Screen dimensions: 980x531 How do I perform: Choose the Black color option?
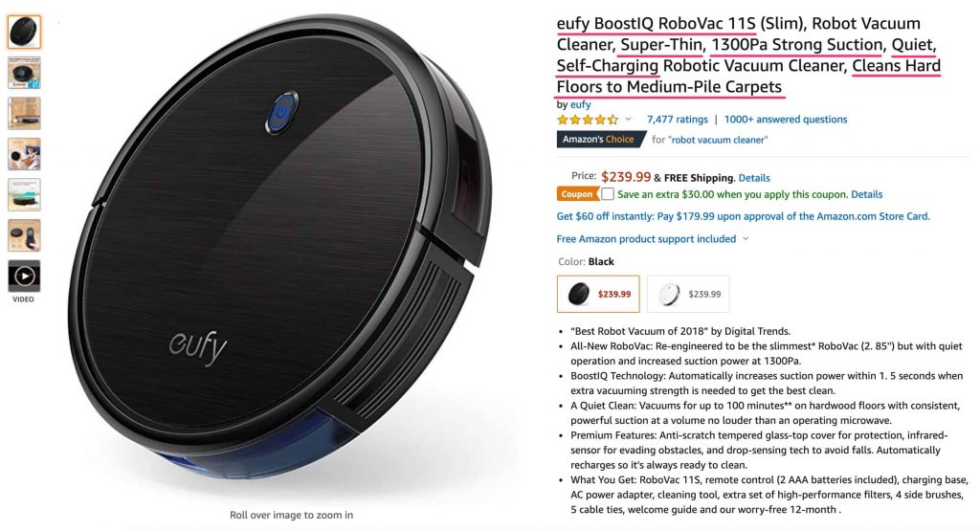pos(598,294)
